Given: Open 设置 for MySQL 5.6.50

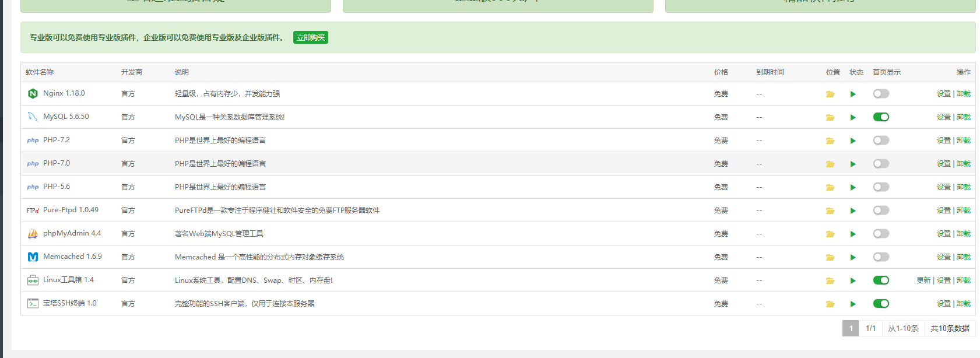Looking at the screenshot, I should click(944, 117).
